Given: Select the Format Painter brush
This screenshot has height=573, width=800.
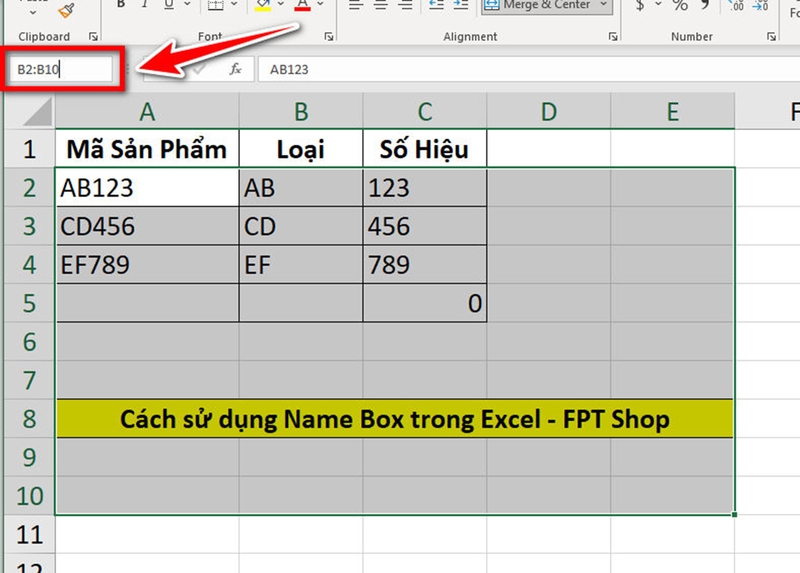Looking at the screenshot, I should (x=66, y=10).
